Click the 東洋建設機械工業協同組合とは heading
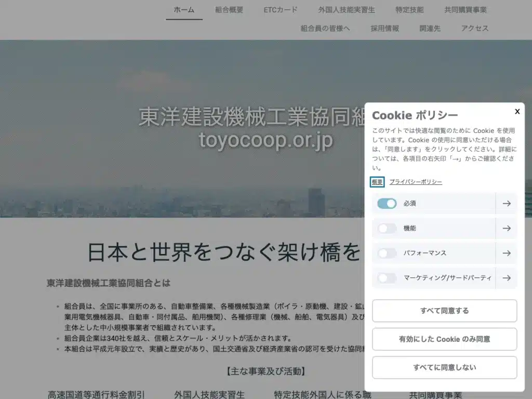Viewport: 532px width, 399px height. [108, 283]
